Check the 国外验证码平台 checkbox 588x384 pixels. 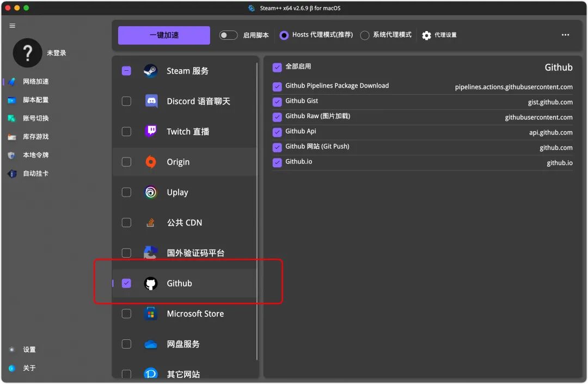tap(126, 253)
